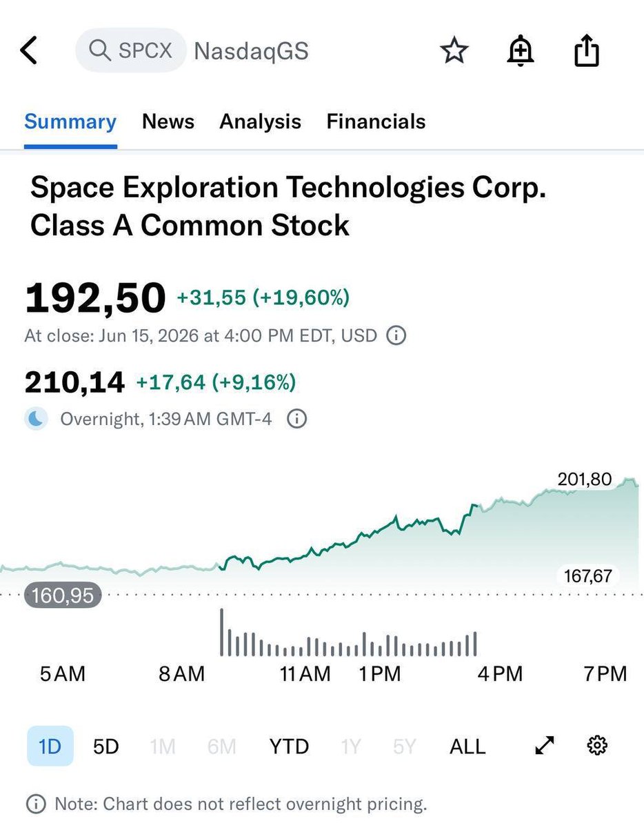
Task: Tap the info icon on chart note
Action: pos(36,804)
